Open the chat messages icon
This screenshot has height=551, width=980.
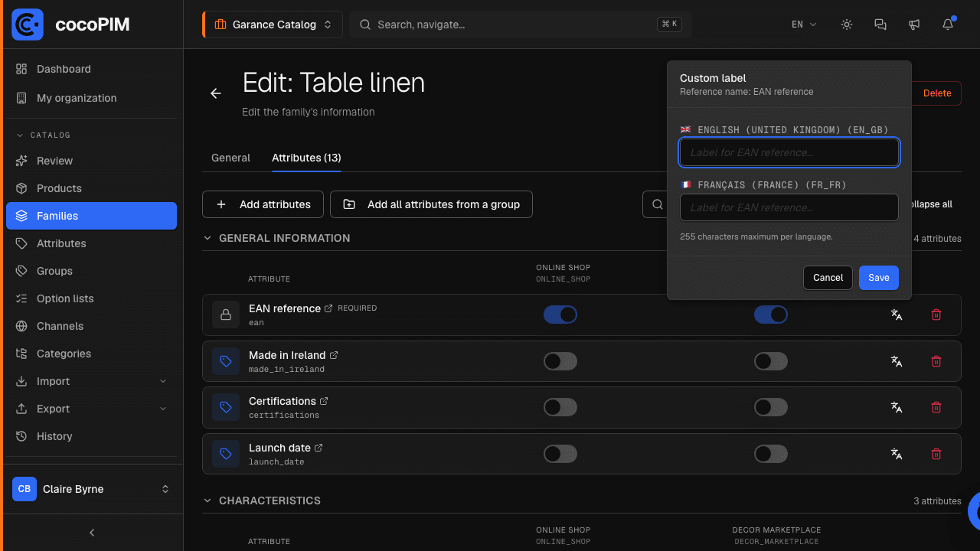click(x=880, y=24)
